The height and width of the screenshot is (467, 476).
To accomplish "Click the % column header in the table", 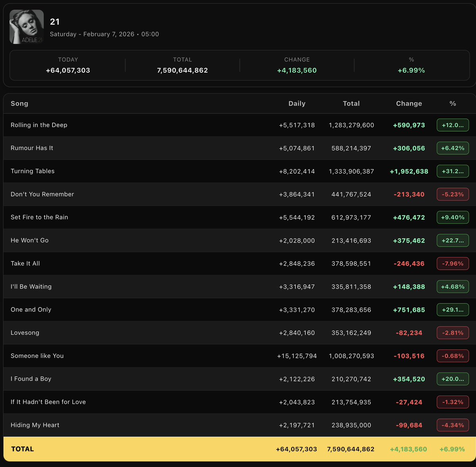I will [x=453, y=104].
